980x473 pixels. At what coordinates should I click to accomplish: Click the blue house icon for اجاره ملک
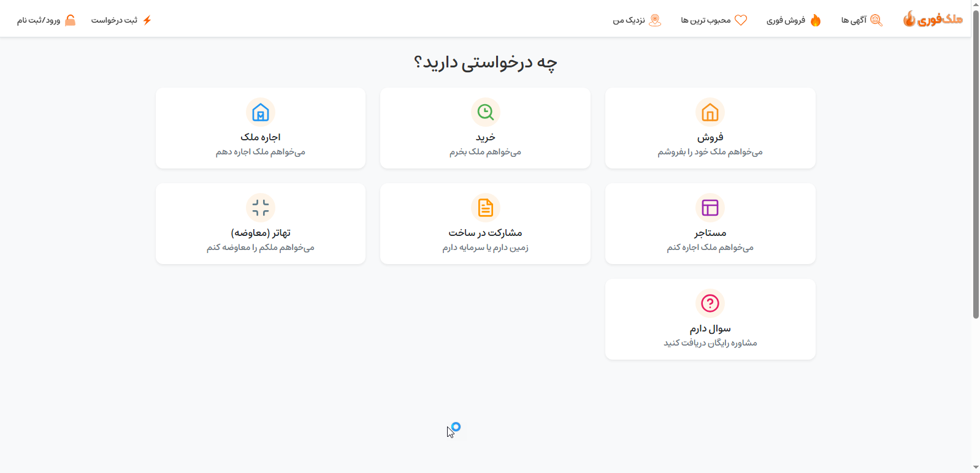[261, 112]
